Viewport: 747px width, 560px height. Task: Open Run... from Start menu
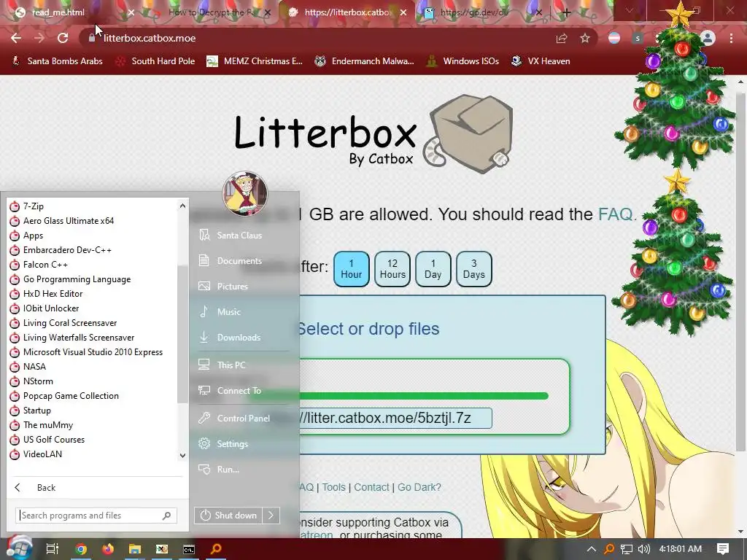point(228,470)
